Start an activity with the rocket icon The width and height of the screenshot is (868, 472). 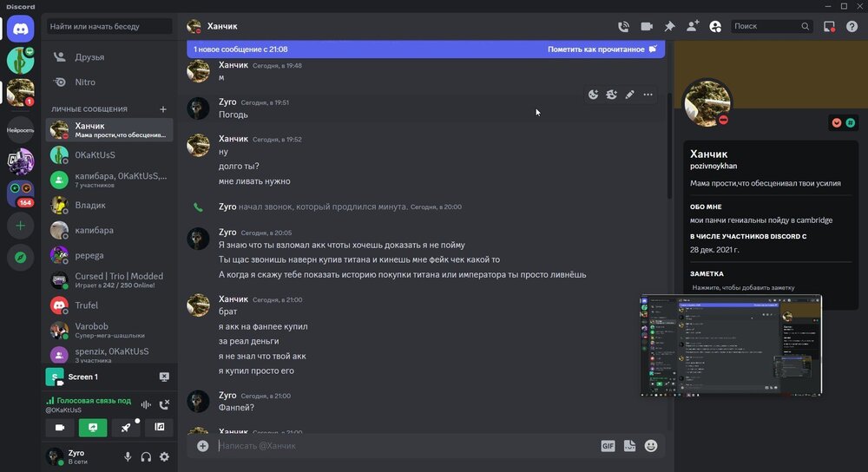(126, 427)
